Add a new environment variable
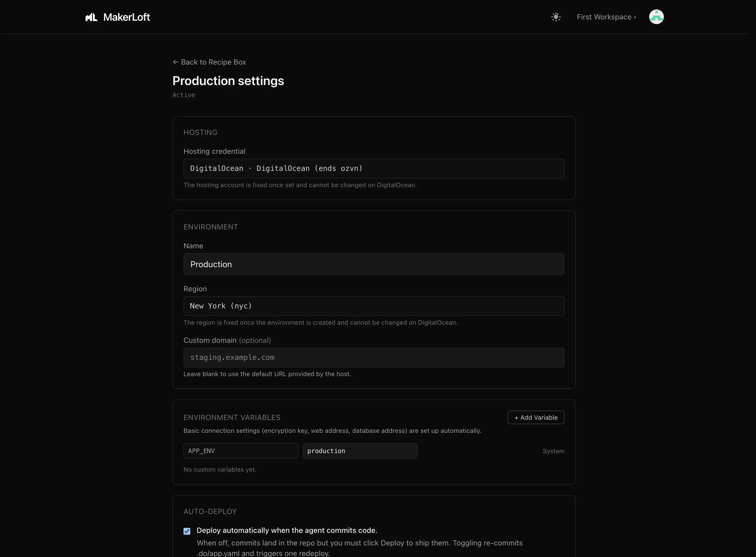The image size is (756, 557). (x=536, y=417)
